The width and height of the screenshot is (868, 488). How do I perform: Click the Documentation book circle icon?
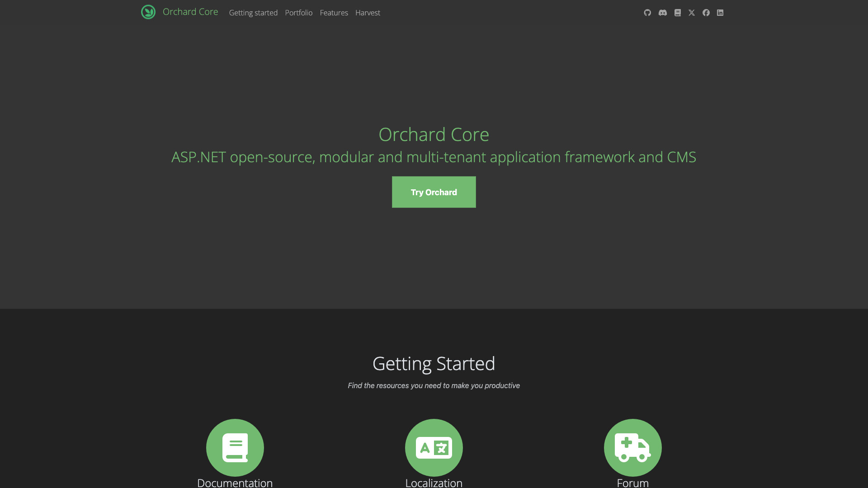click(x=235, y=447)
